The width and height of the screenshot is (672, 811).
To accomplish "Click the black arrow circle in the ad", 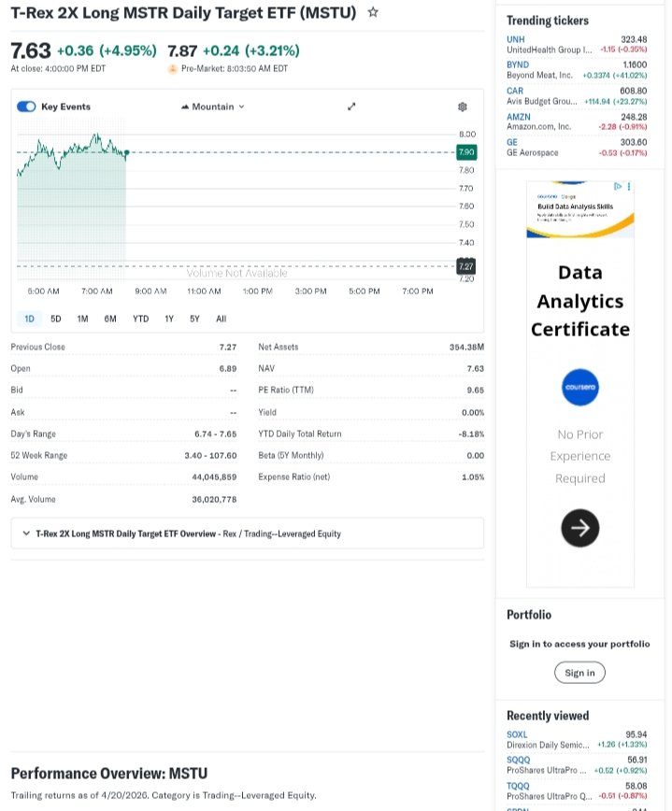I will click(x=579, y=529).
